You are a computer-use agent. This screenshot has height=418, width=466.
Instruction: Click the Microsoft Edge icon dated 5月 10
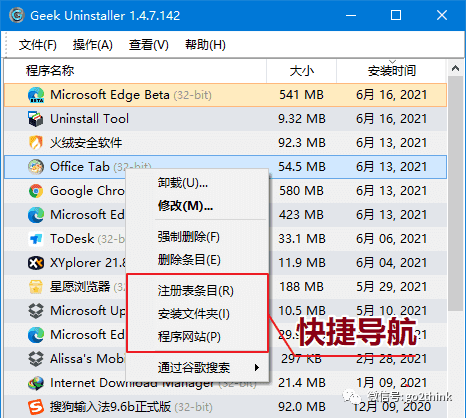36,335
